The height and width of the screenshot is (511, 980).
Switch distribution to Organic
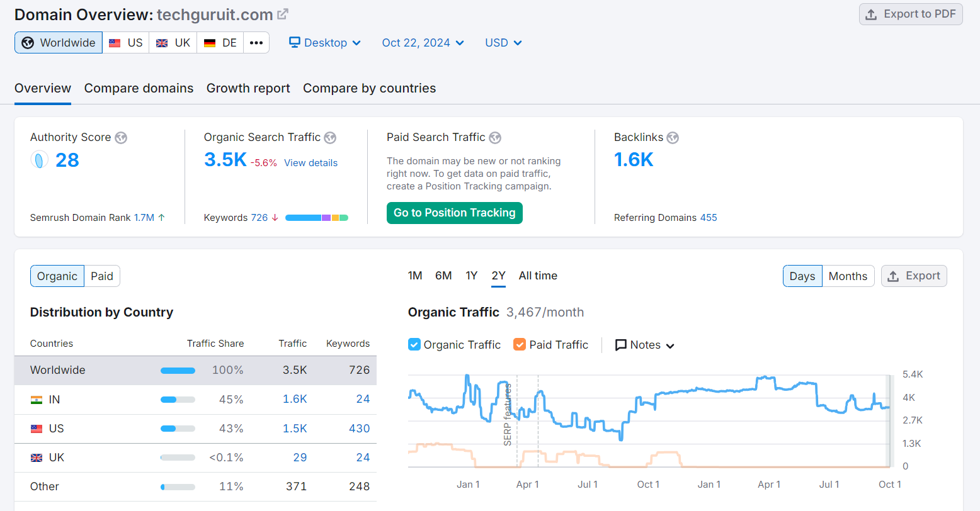tap(57, 276)
